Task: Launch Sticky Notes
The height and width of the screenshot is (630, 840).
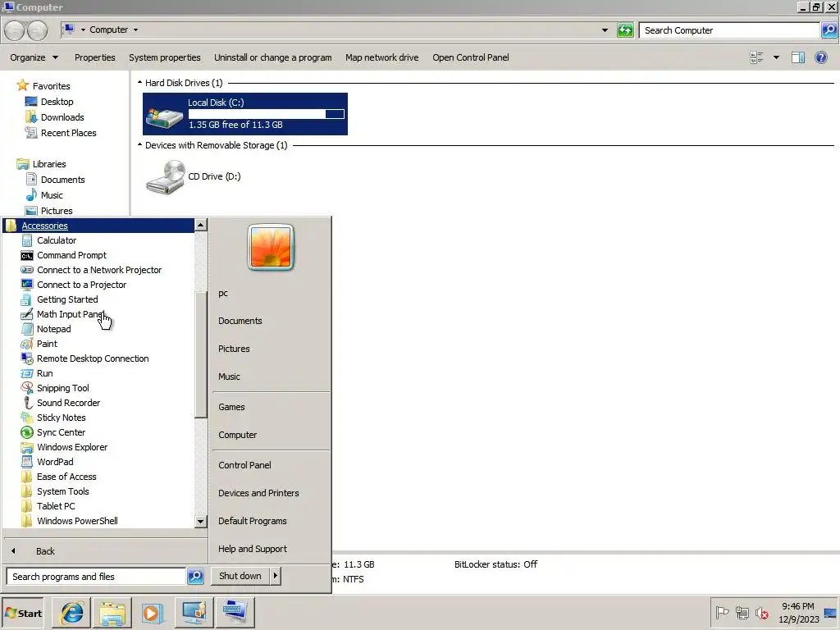Action: click(x=61, y=418)
